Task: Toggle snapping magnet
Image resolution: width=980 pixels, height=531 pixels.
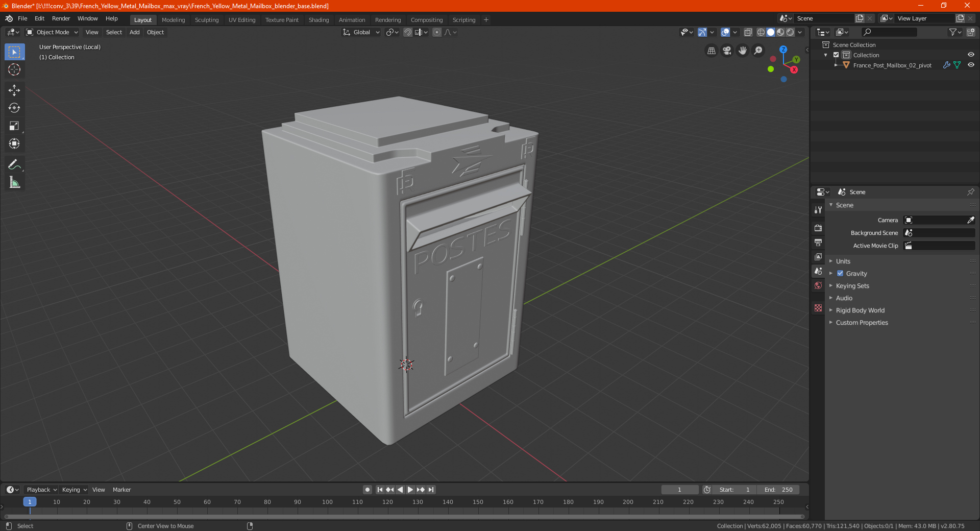Action: pyautogui.click(x=407, y=32)
